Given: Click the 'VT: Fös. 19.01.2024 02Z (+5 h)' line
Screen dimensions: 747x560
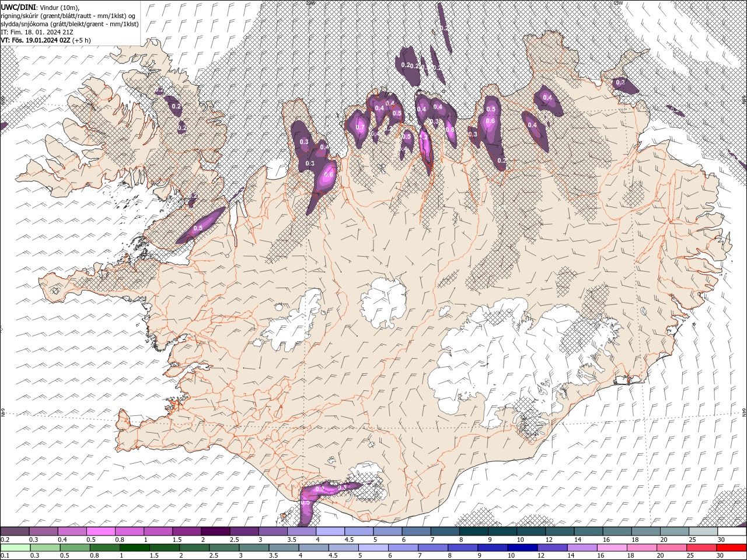Looking at the screenshot, I should [46, 40].
